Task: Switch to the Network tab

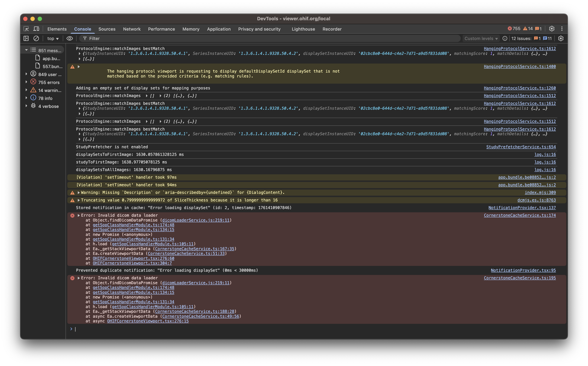Action: click(132, 29)
